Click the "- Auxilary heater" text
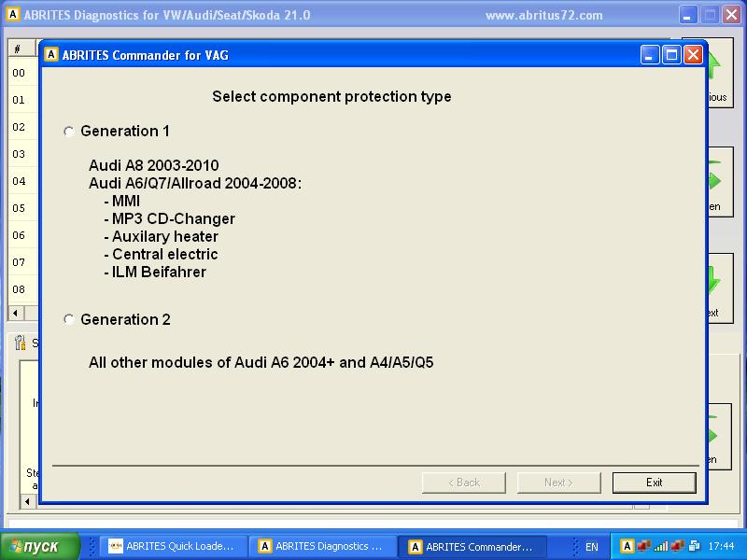Image resolution: width=747 pixels, height=560 pixels. point(161,236)
